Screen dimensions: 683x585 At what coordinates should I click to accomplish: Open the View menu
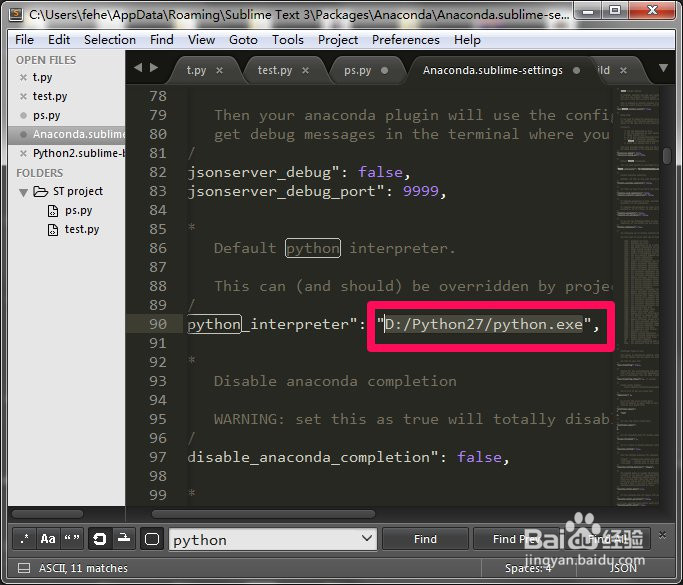(x=201, y=40)
